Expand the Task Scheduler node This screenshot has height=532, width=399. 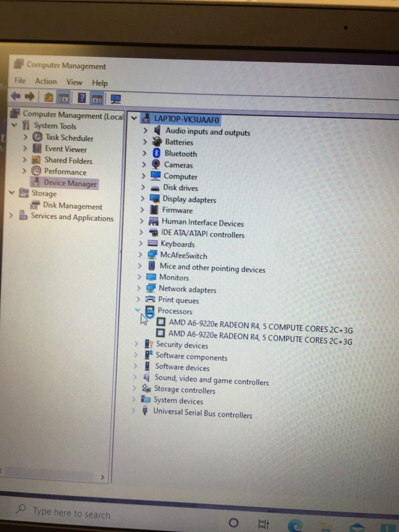pyautogui.click(x=25, y=137)
